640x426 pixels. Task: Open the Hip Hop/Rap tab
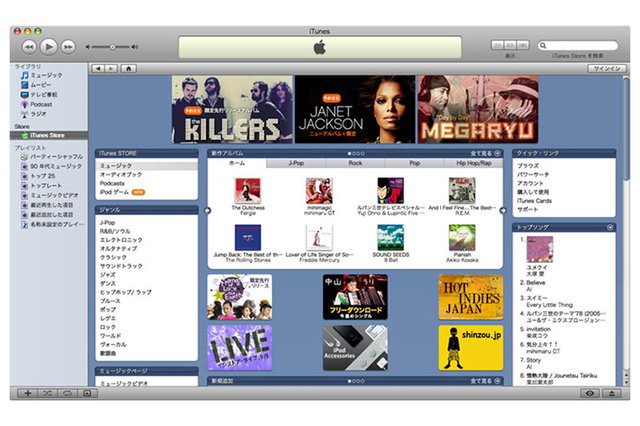tap(473, 162)
